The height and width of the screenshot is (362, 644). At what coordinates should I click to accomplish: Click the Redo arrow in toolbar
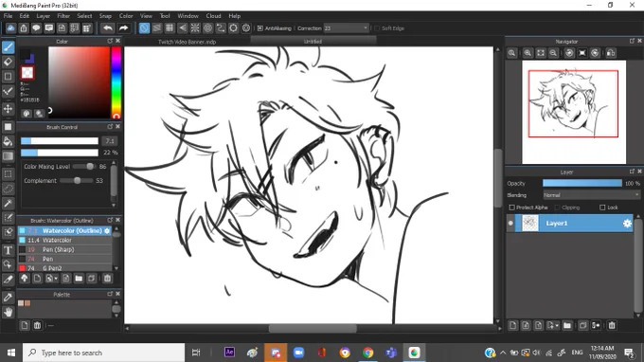[123, 28]
